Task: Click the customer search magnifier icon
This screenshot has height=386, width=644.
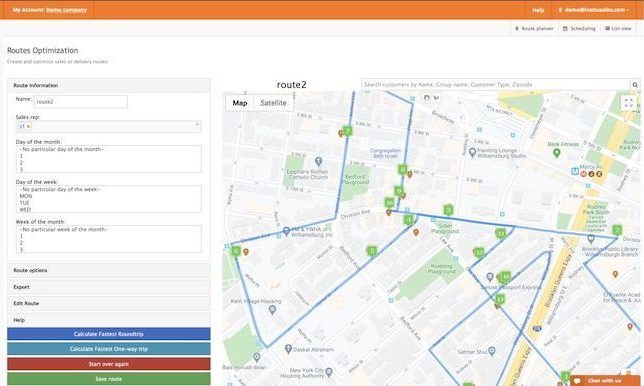Action: [x=635, y=85]
